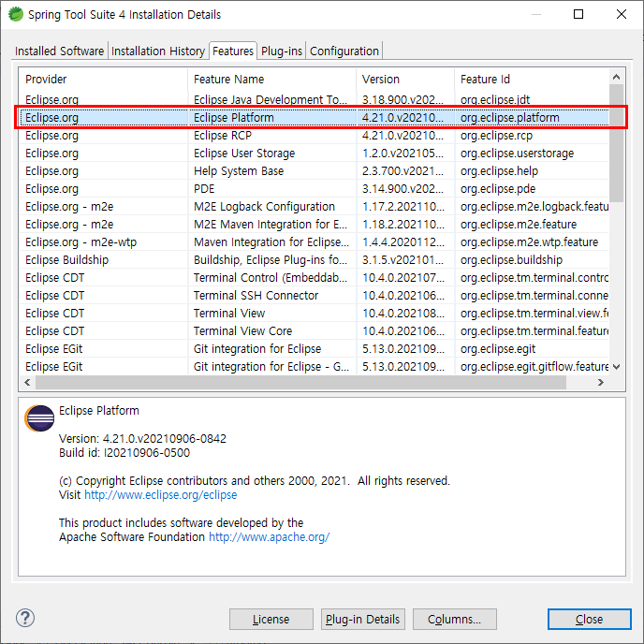Select the Terminal Control (Embeddable) row
This screenshot has height=644, width=644.
pyautogui.click(x=315, y=278)
